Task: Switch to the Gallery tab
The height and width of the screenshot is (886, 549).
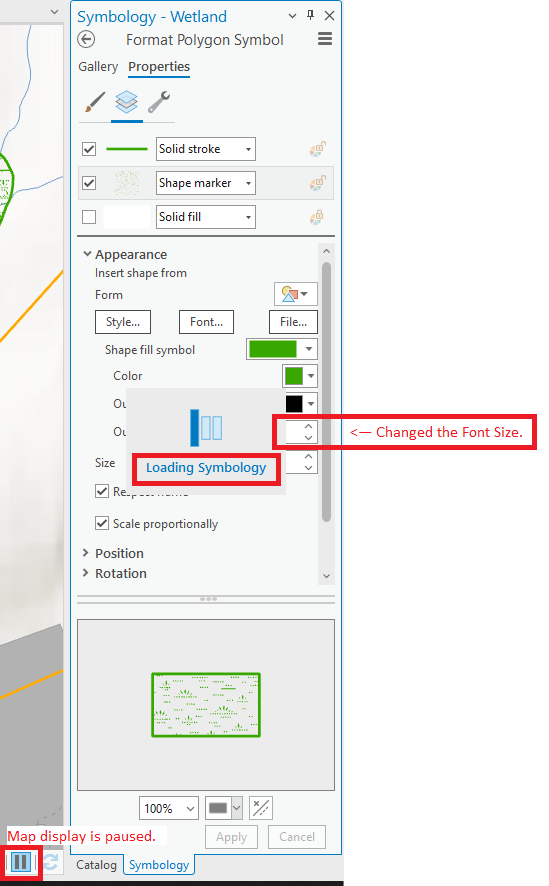Action: [98, 67]
